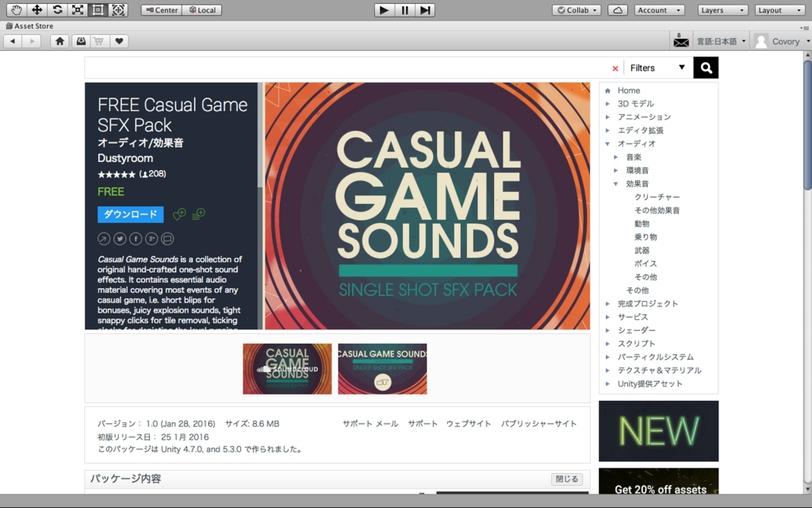812x508 pixels.
Task: Select the Scale tool
Action: (77, 10)
